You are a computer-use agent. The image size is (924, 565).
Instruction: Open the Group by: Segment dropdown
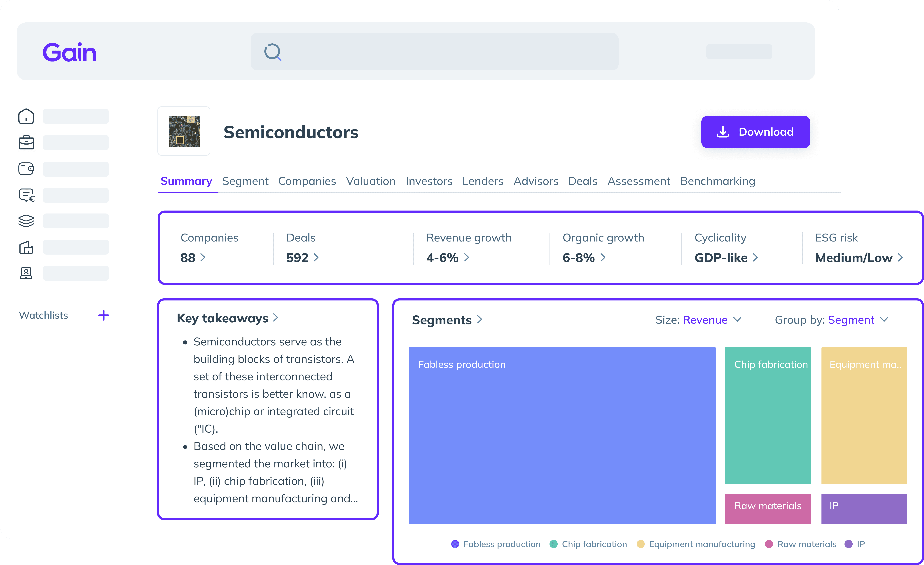pyautogui.click(x=831, y=320)
